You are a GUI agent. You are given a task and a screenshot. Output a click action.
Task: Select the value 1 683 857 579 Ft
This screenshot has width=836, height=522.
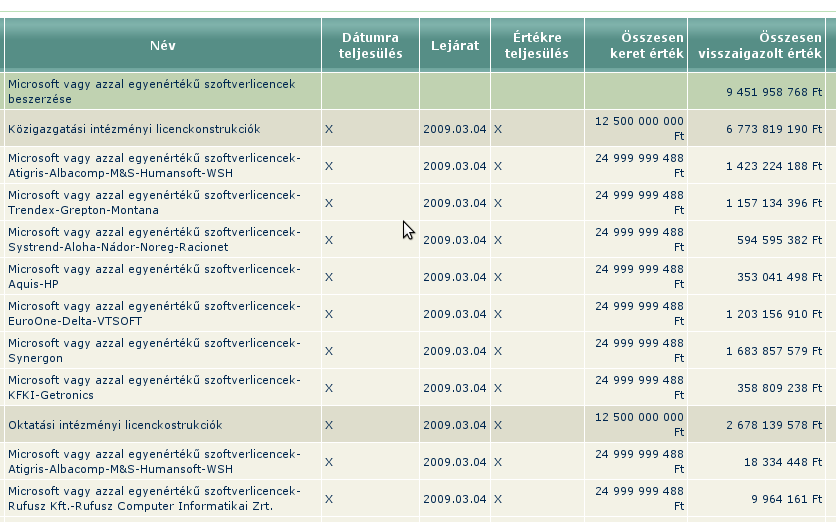(x=774, y=351)
